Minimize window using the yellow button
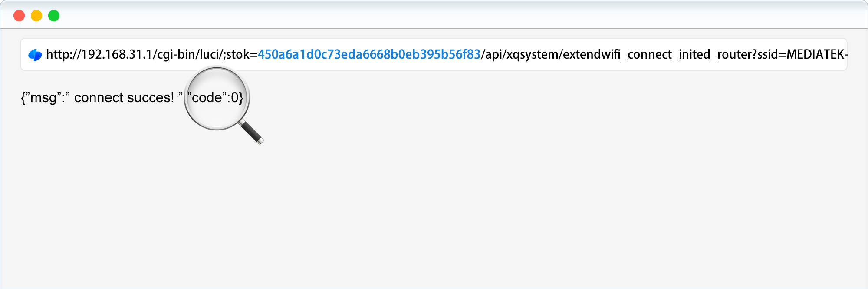The height and width of the screenshot is (289, 868). tap(36, 16)
